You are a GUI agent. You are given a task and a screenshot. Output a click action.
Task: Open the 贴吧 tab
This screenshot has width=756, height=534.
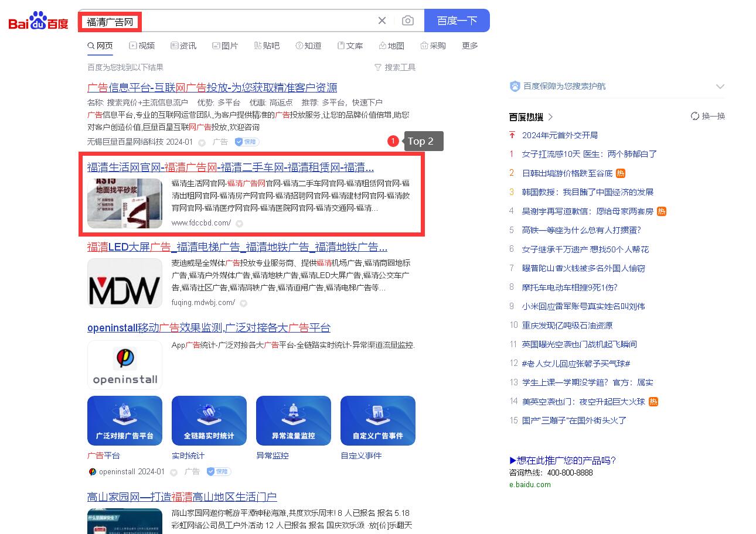coord(267,46)
